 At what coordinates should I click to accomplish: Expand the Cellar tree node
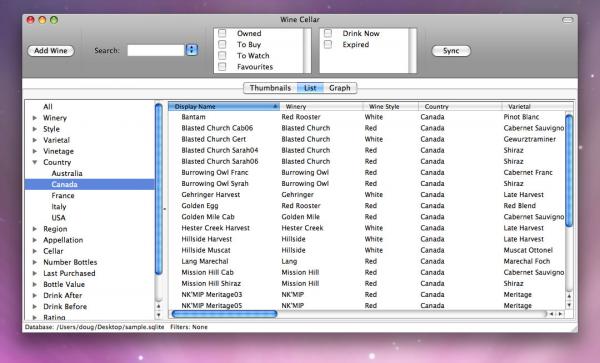pyautogui.click(x=34, y=251)
